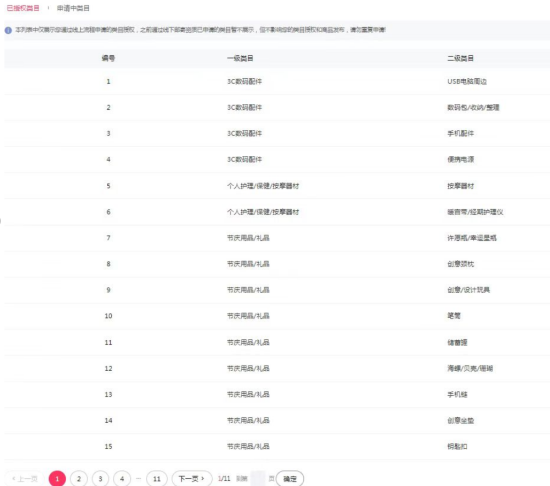Image resolution: width=550 pixels, height=486 pixels.
Task: Click the blue info icon in notice bar
Action: pyautogui.click(x=8, y=31)
